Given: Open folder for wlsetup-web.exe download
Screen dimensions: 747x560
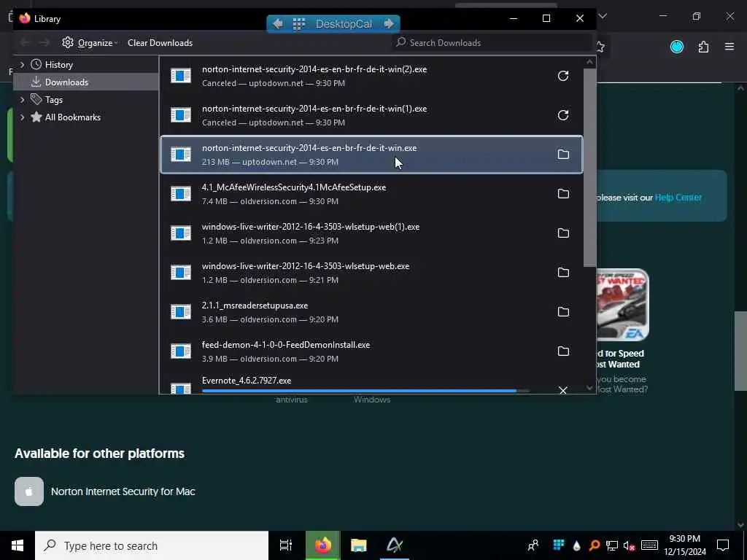Looking at the screenshot, I should click(x=563, y=273).
